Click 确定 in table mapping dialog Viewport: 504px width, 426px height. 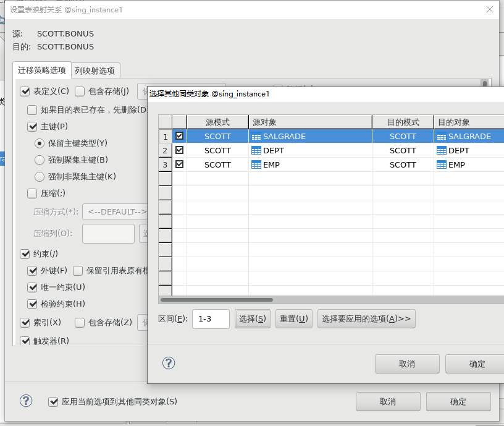coord(458,401)
